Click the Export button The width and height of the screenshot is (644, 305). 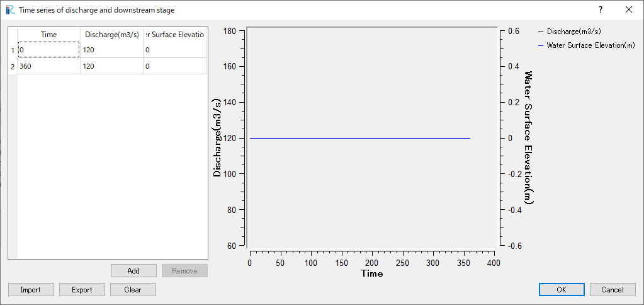click(82, 290)
